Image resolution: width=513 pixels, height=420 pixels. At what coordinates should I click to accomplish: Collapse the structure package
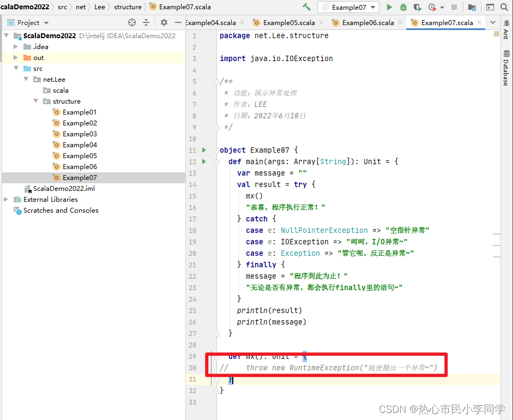click(35, 101)
